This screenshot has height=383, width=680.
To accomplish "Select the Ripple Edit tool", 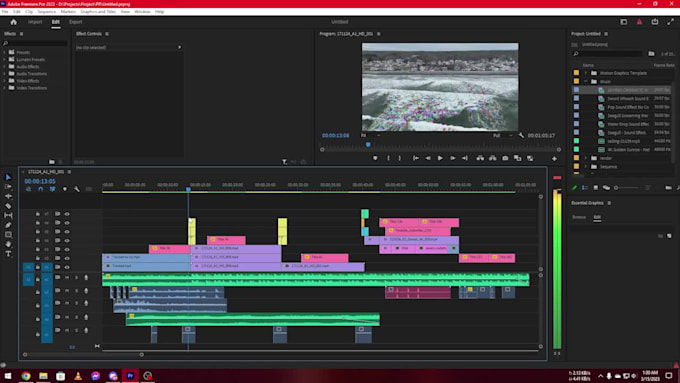I will tap(8, 196).
